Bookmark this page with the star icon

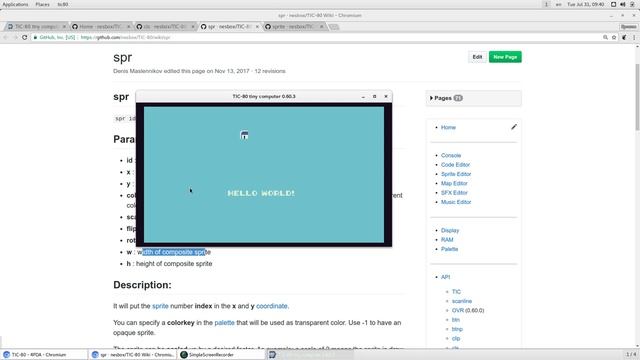click(614, 37)
